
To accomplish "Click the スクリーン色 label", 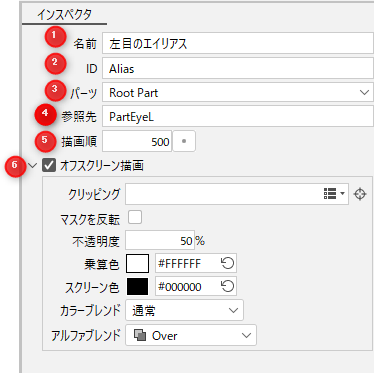I will coord(92,287).
